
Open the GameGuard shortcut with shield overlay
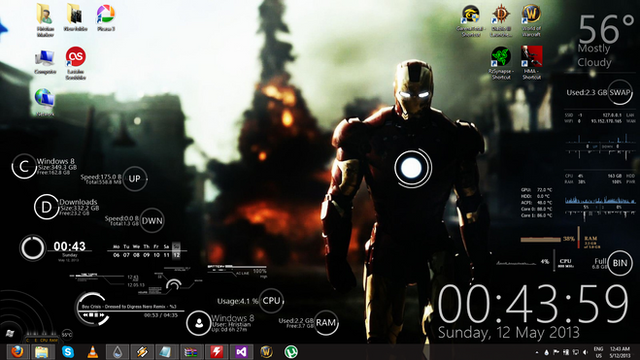(471, 21)
